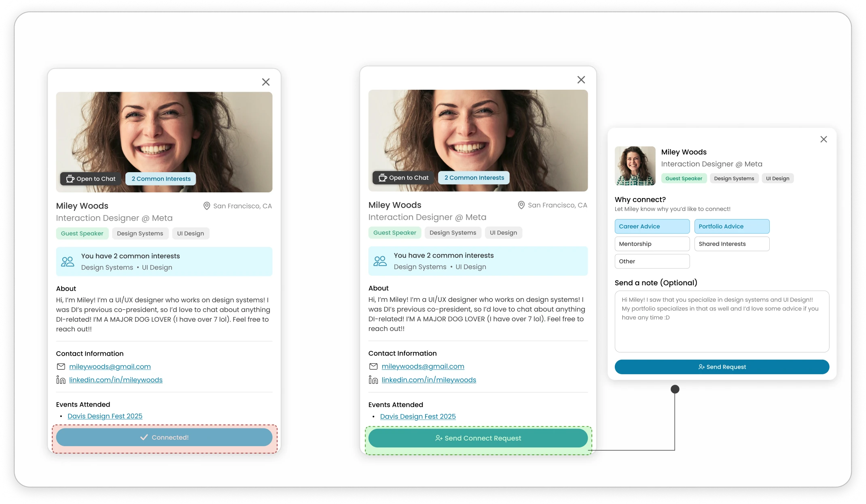Click the people icon in middle common interests banner
The height and width of the screenshot is (504, 866).
tap(380, 261)
